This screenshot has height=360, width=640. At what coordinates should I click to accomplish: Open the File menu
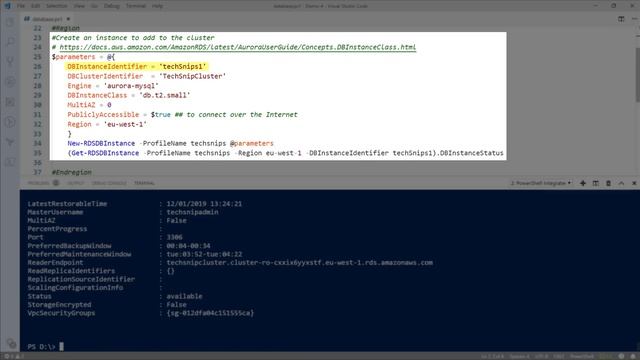click(21, 6)
